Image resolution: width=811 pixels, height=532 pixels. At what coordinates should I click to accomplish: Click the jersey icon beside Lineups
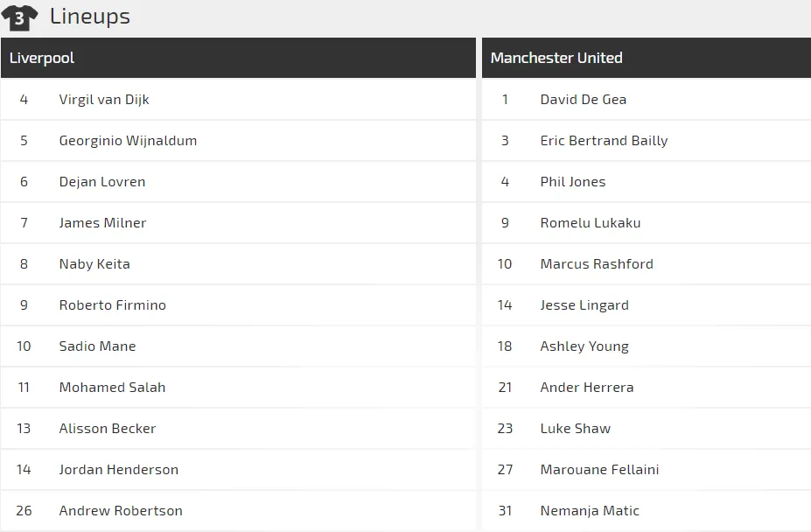pos(19,17)
